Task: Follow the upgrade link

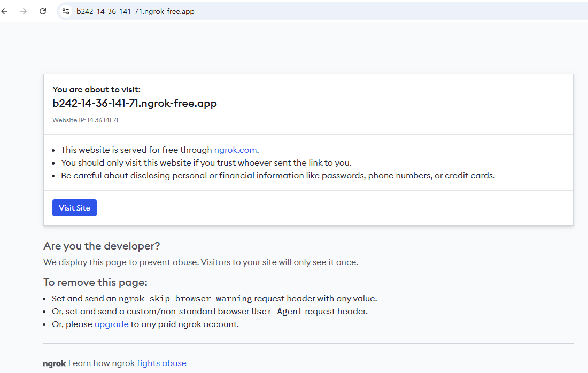Action: point(111,324)
